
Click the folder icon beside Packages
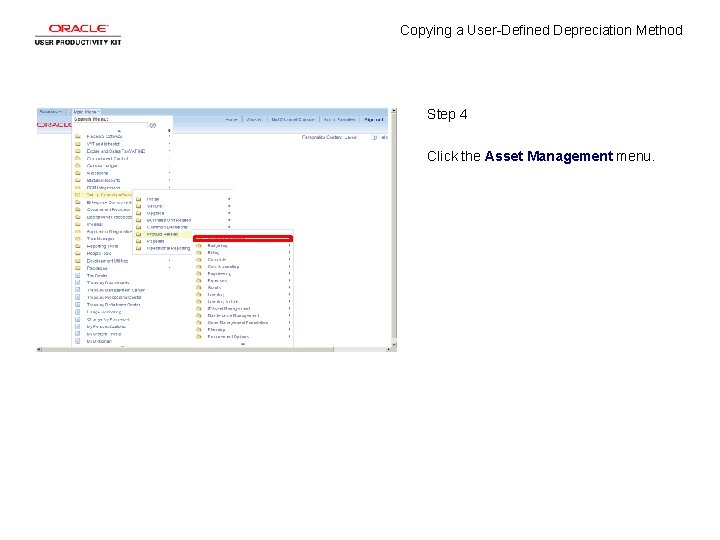pyautogui.click(x=78, y=268)
